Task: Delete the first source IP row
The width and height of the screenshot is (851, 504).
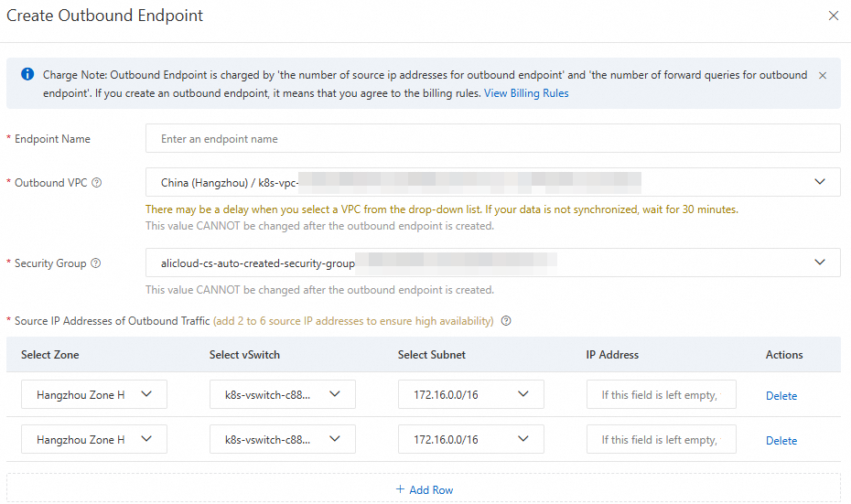Action: click(x=781, y=396)
